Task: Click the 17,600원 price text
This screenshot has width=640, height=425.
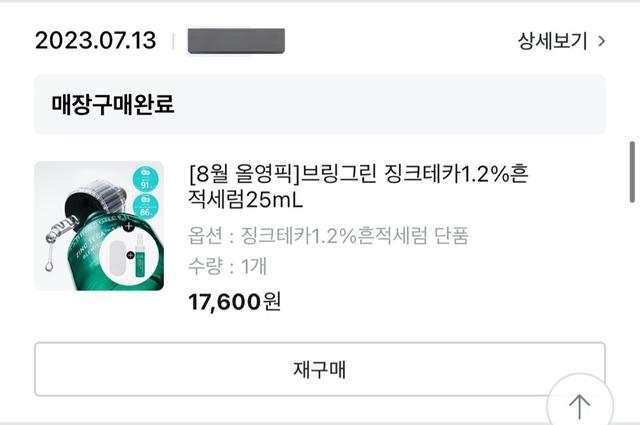Action: [x=235, y=300]
